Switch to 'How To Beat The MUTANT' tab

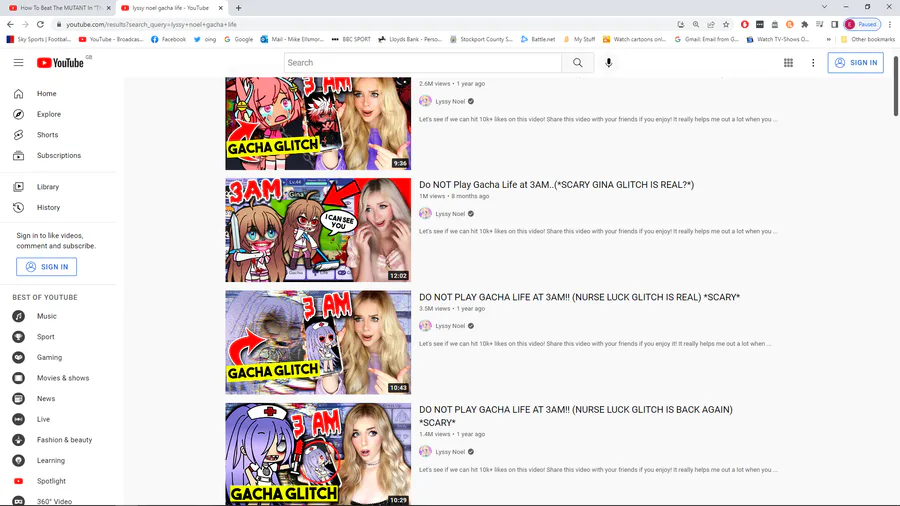coord(60,8)
